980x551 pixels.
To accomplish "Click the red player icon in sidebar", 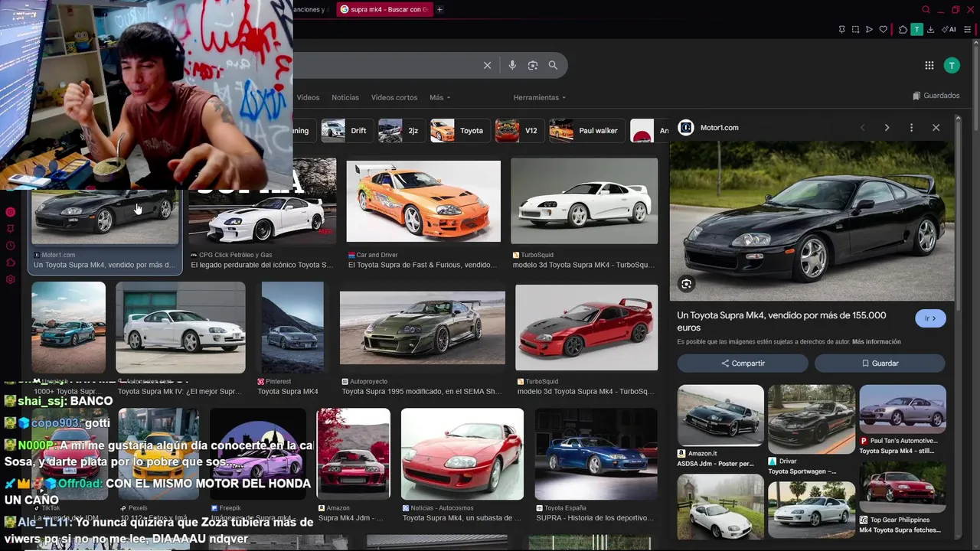I will tap(11, 212).
